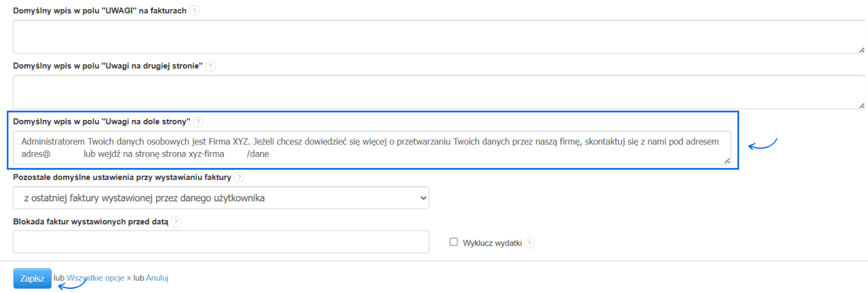This screenshot has width=868, height=293.
Task: Click resize grip of "Uwagi na dole strony" textarea
Action: tap(727, 161)
